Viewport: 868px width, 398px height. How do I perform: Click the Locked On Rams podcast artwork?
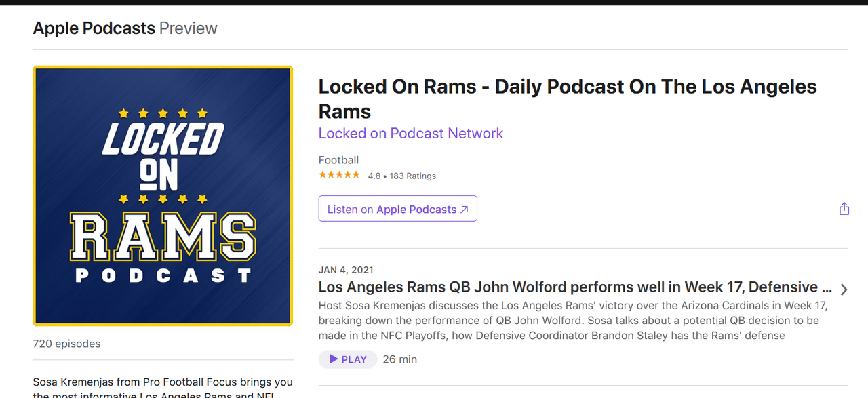[x=163, y=196]
